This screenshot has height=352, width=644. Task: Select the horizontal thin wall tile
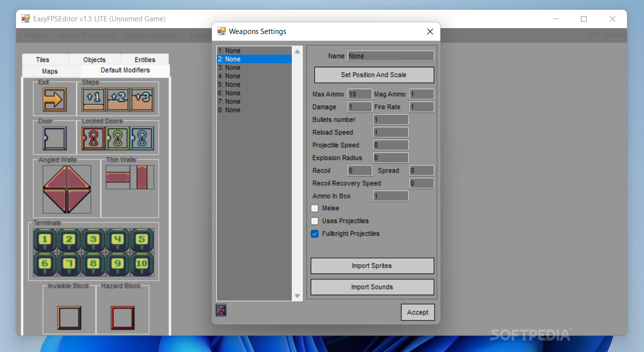coord(118,177)
